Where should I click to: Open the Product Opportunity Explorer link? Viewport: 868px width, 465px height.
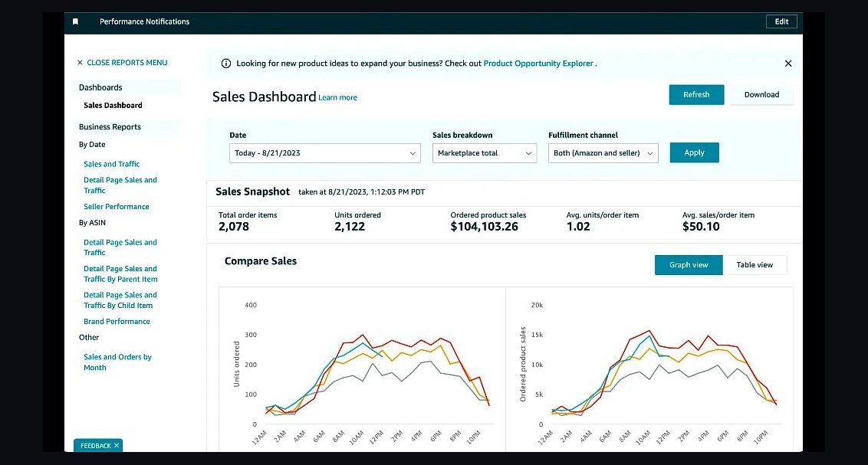[538, 64]
